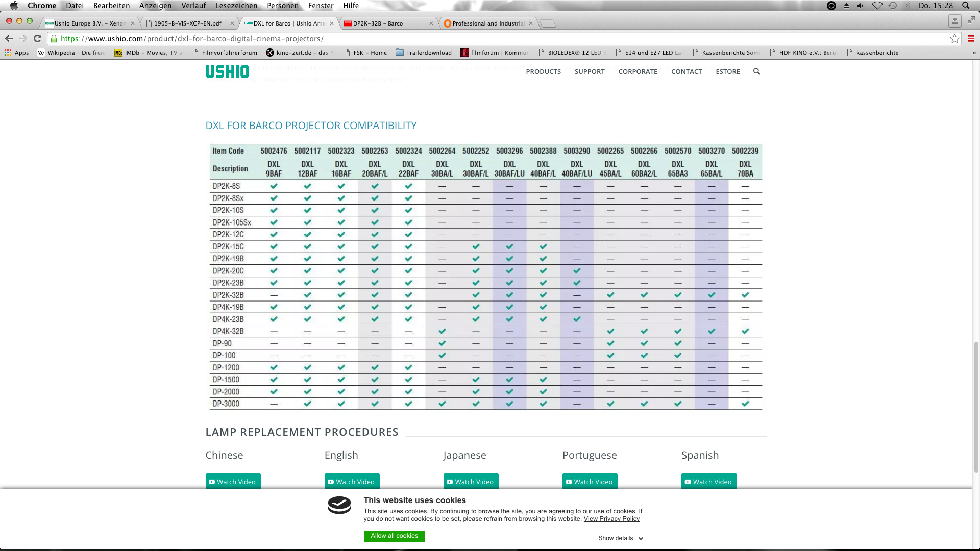This screenshot has height=551, width=980.
Task: Open the PRODUCTS navigation menu
Action: 543,72
